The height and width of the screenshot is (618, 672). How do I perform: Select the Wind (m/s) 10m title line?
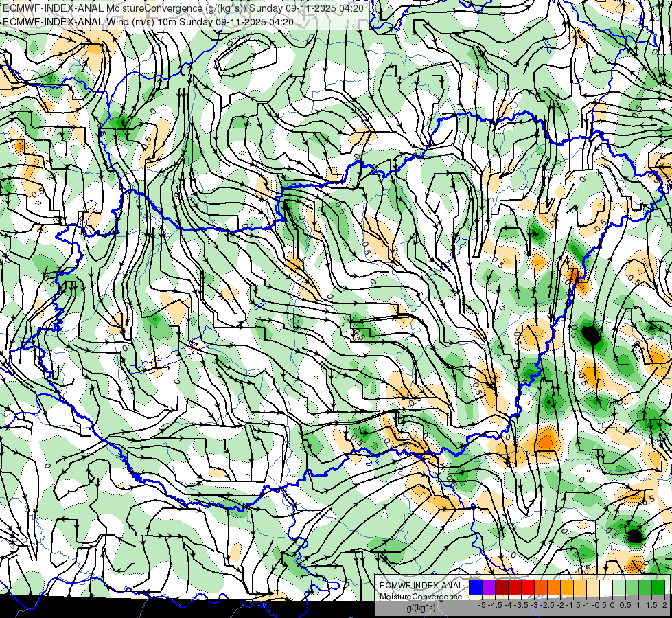(148, 21)
